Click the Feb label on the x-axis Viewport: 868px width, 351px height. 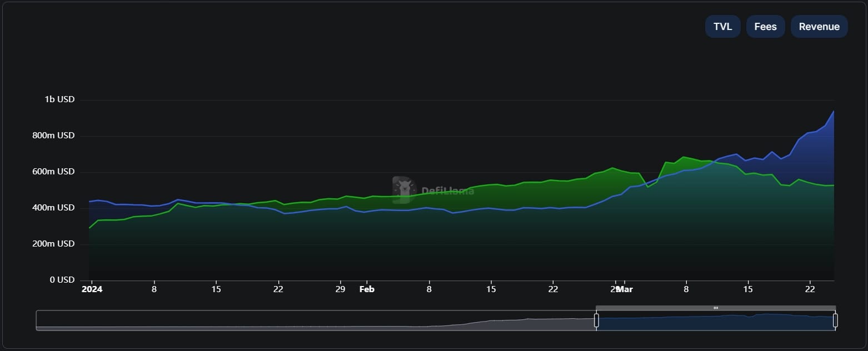[367, 289]
